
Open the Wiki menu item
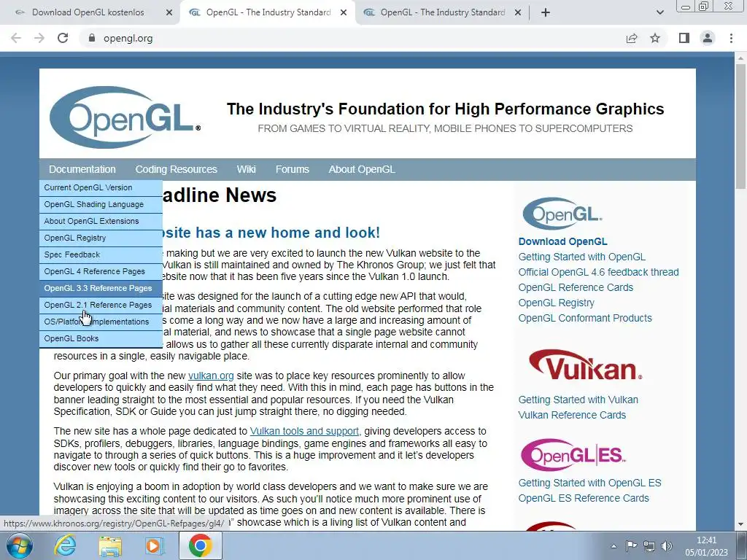[x=247, y=169]
